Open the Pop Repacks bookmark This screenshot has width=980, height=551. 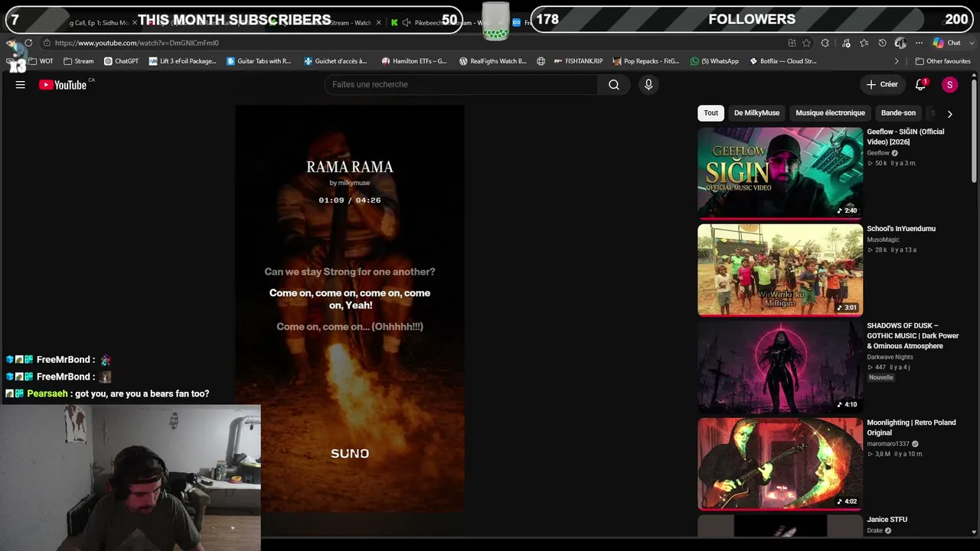(x=646, y=61)
